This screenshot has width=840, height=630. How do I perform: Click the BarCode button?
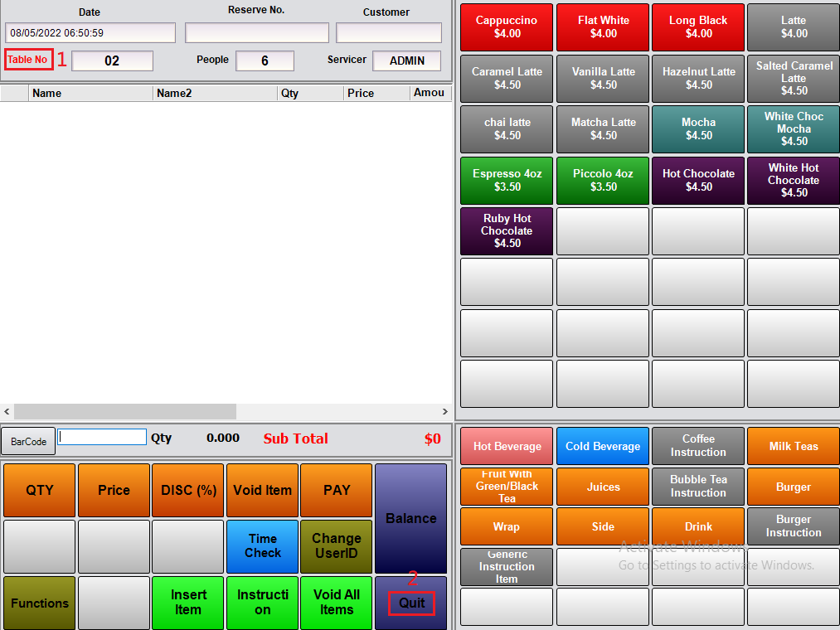pyautogui.click(x=28, y=442)
